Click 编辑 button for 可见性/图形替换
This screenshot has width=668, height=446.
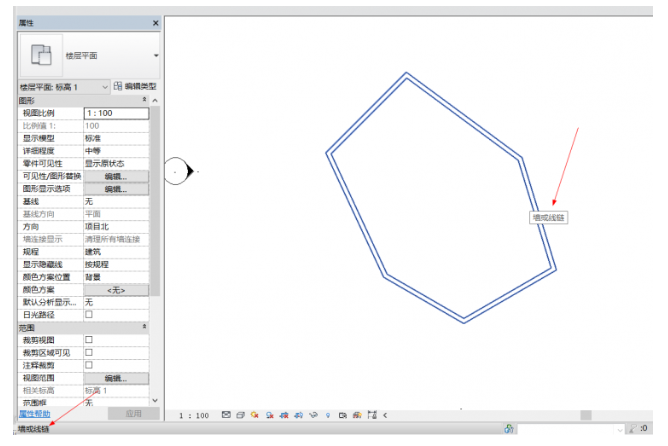click(x=116, y=176)
